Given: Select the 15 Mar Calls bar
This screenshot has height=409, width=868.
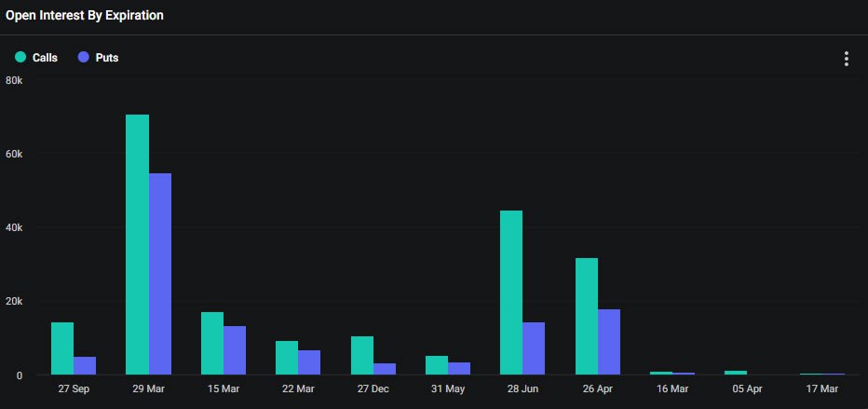Looking at the screenshot, I should 212,343.
